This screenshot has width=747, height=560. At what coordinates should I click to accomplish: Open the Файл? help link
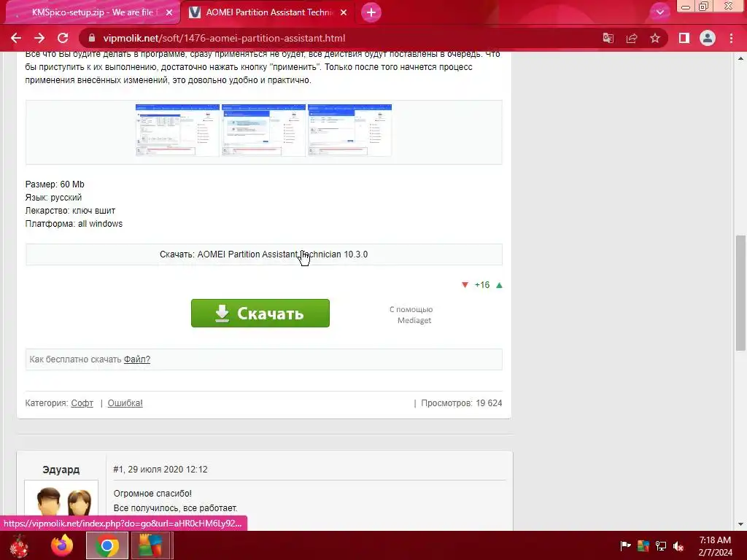pyautogui.click(x=136, y=359)
